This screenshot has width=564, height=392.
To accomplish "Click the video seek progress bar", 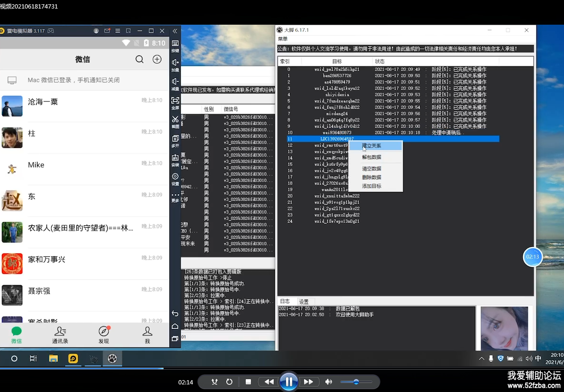I will pos(282,368).
